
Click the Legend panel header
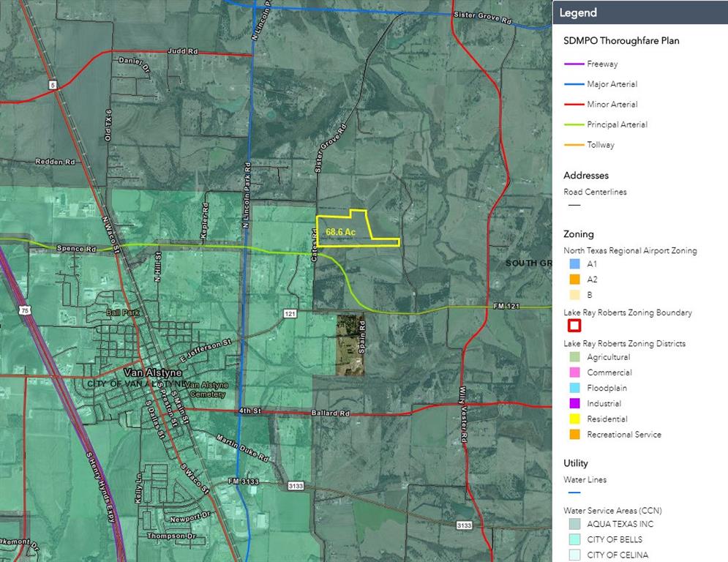pyautogui.click(x=639, y=12)
